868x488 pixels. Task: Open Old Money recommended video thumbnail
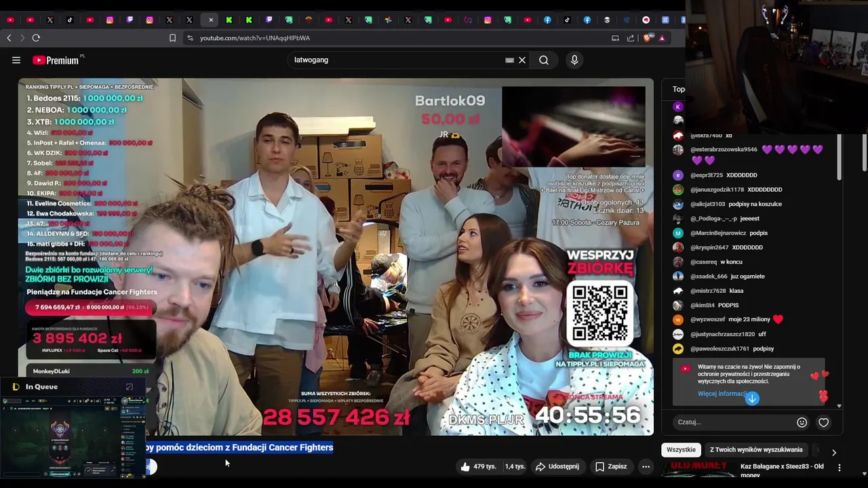pyautogui.click(x=700, y=468)
